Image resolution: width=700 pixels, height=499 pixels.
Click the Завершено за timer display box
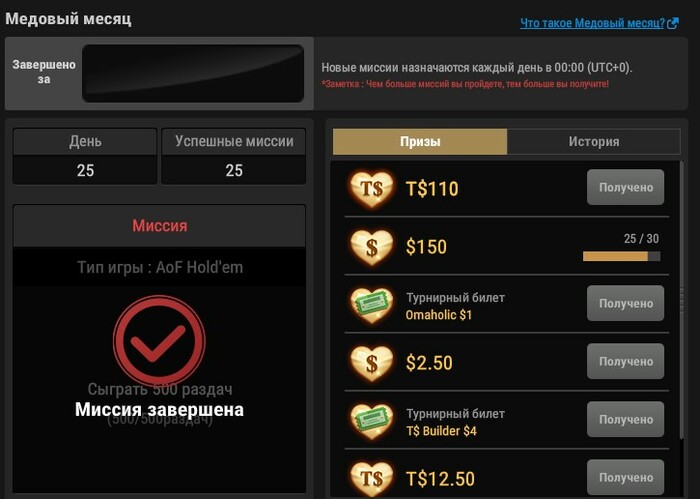coord(193,73)
